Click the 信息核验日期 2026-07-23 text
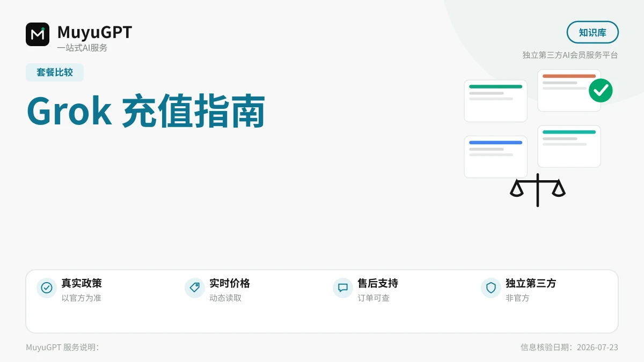The height and width of the screenshot is (362, 644). coord(569,348)
